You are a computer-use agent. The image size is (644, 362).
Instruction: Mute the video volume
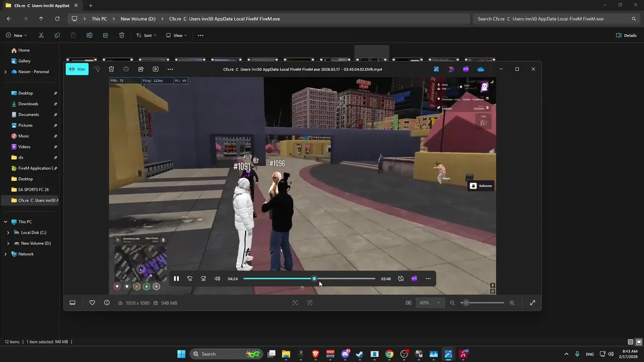tap(217, 279)
